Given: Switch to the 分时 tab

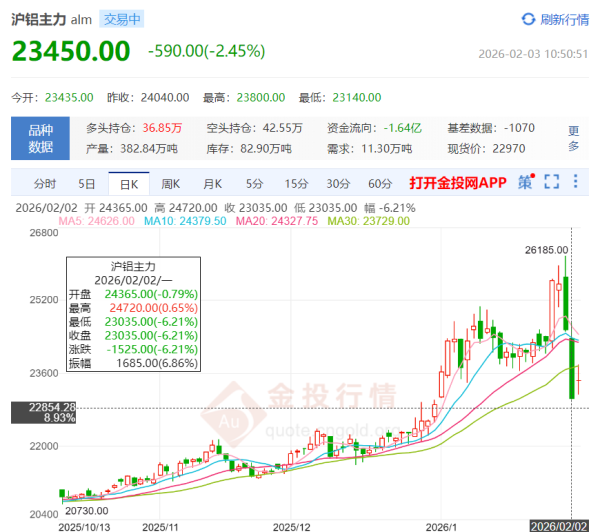Looking at the screenshot, I should click(45, 184).
